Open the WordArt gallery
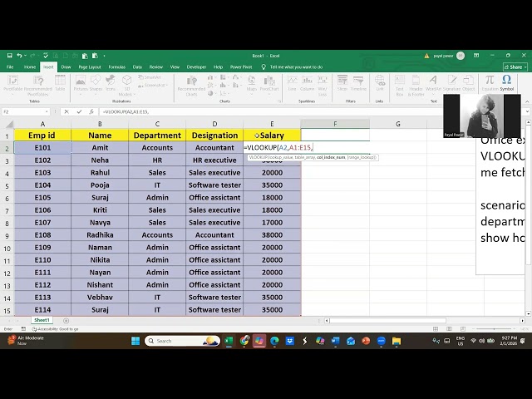The image size is (532, 399). point(433,83)
